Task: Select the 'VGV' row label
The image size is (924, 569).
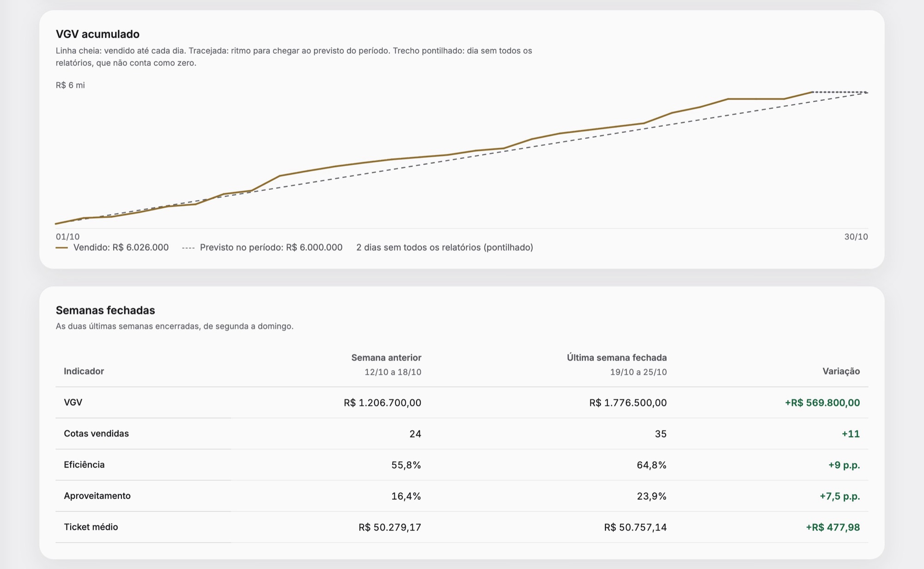Action: coord(73,402)
